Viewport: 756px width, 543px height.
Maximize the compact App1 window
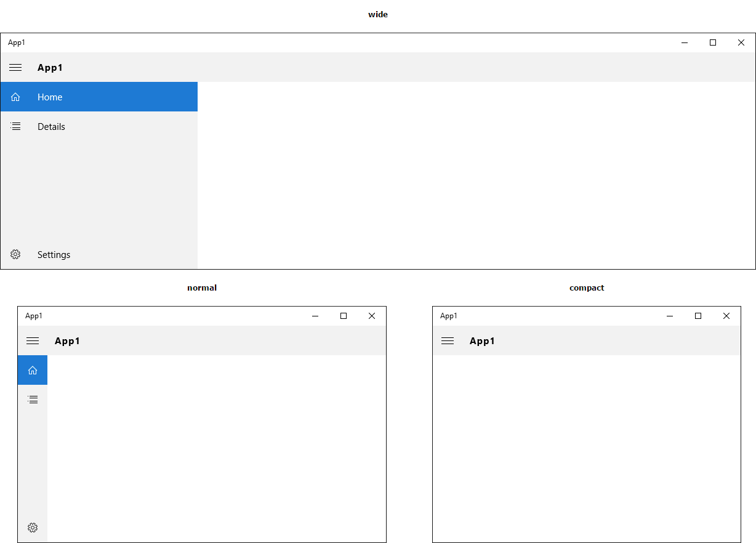point(698,316)
